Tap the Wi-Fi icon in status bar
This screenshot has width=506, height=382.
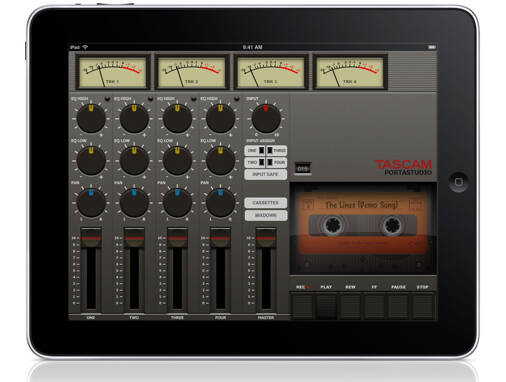click(85, 47)
